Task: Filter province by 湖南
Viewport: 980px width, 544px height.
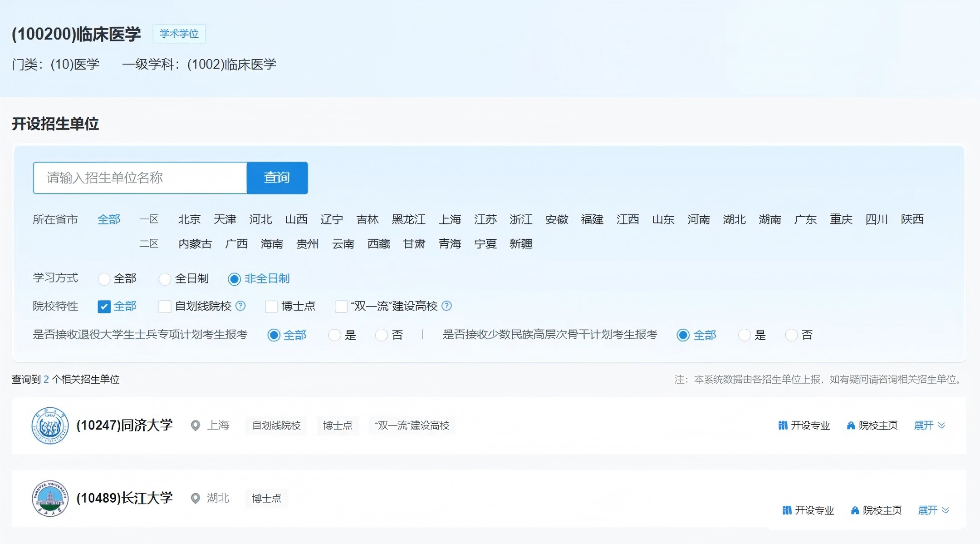Action: [770, 219]
